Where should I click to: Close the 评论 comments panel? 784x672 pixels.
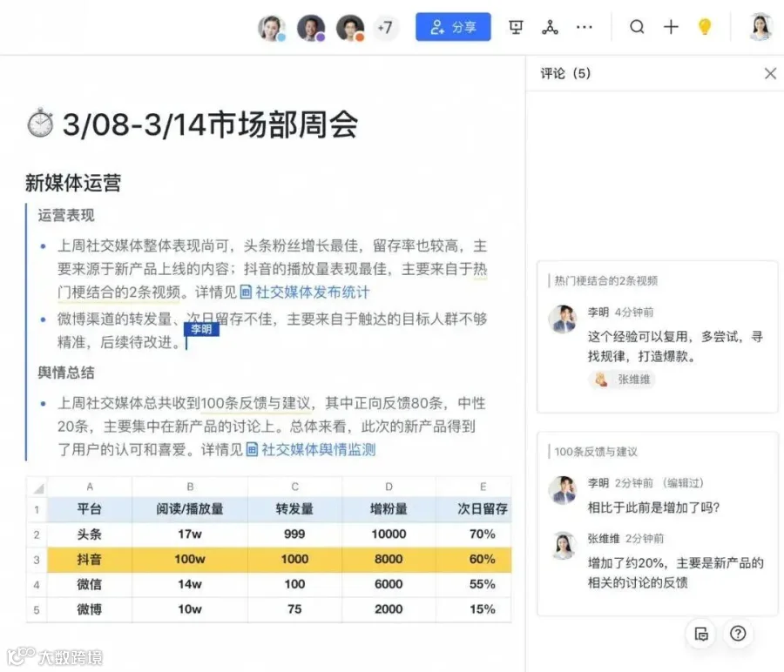770,73
